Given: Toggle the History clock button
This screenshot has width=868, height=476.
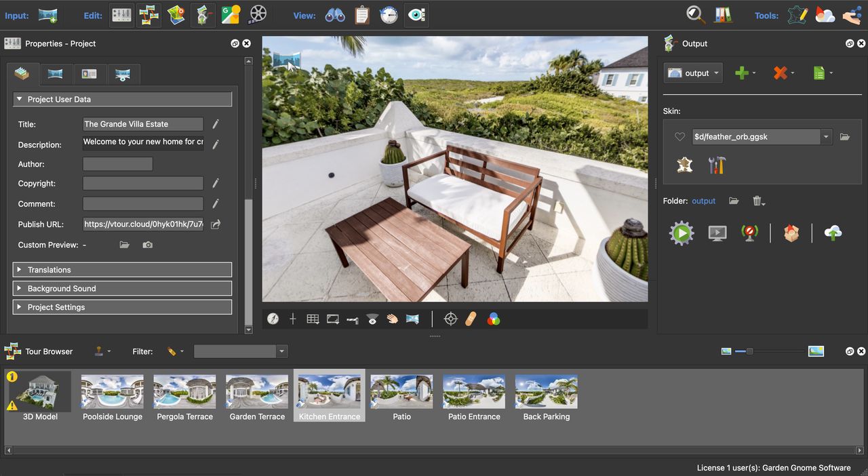Looking at the screenshot, I should [389, 15].
